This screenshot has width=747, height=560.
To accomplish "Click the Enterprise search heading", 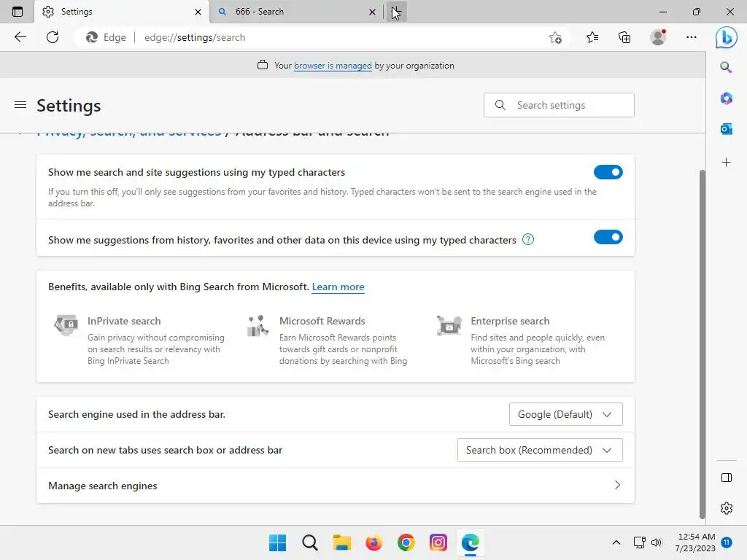I will 510,321.
